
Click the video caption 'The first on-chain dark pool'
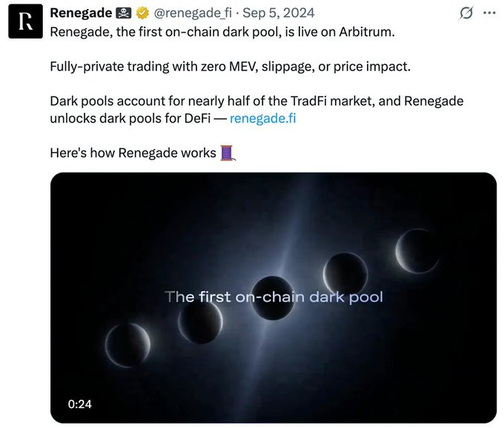click(x=273, y=297)
